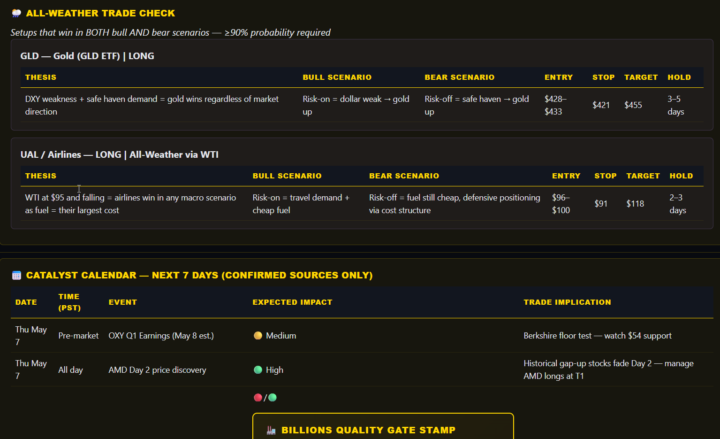Viewport: 720px width, 439px height.
Task: Click the WTI at $95 and falling thesis
Action: point(130,204)
